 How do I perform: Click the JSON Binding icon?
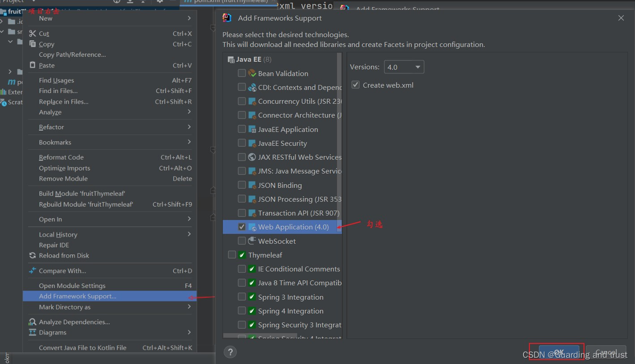(x=252, y=185)
